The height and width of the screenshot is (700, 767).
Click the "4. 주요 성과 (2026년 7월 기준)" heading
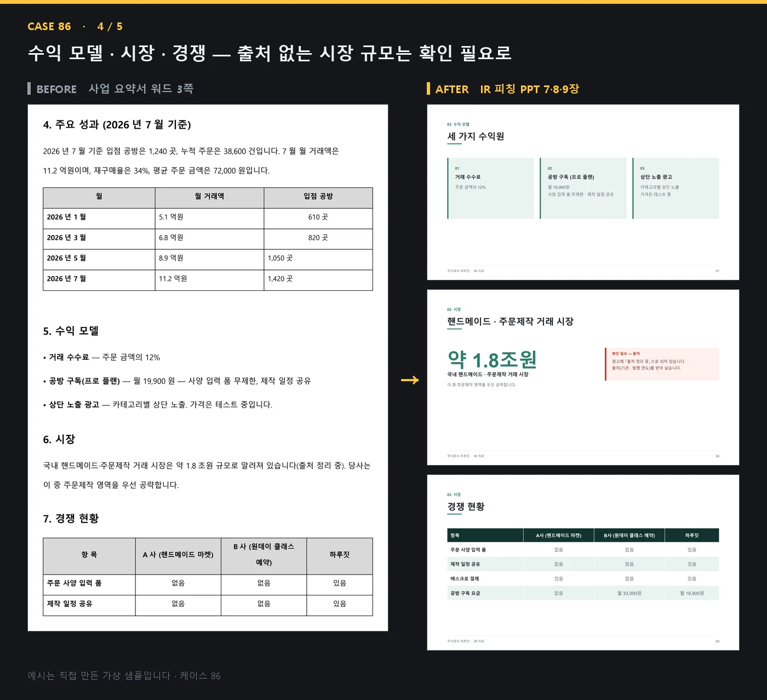click(x=117, y=125)
